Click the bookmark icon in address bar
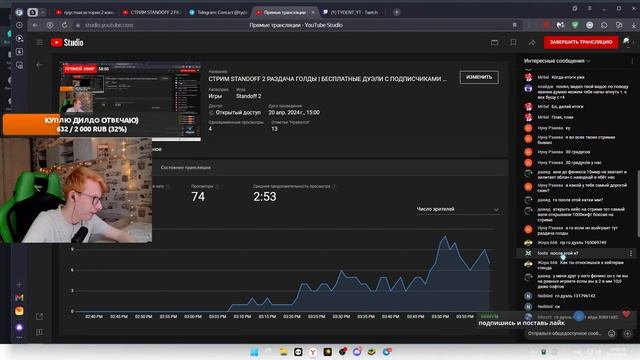Viewport: 640px width, 360px height. 514,25
